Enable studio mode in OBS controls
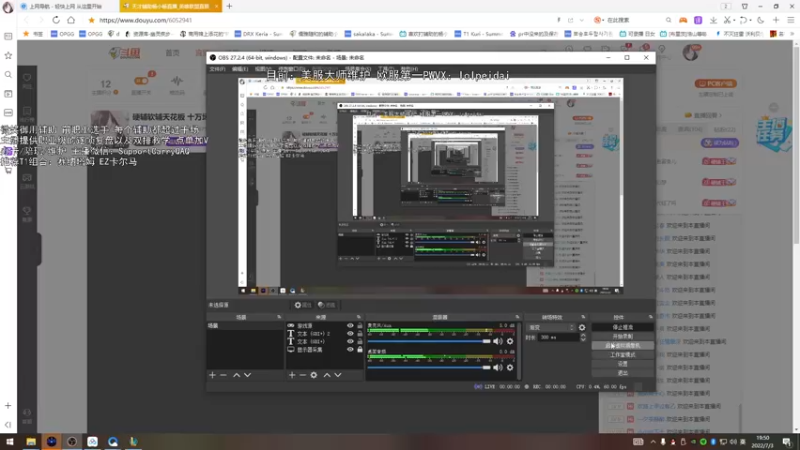This screenshot has width=800, height=450. pos(622,355)
